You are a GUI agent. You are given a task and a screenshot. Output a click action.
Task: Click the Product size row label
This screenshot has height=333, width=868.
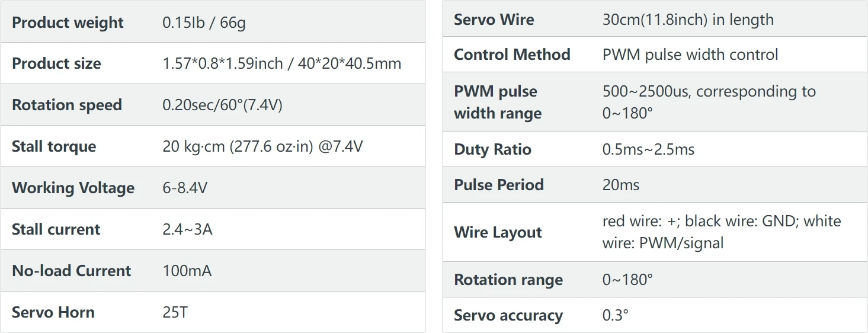[56, 63]
